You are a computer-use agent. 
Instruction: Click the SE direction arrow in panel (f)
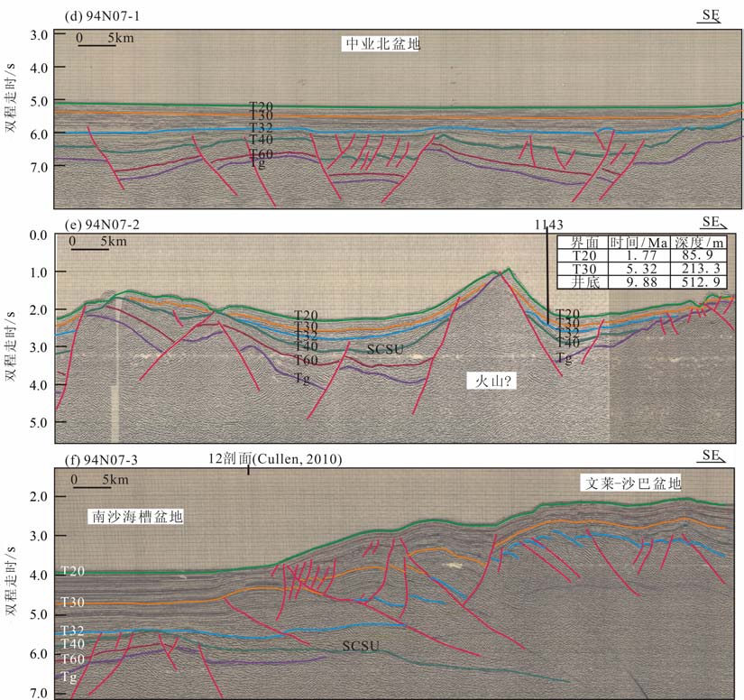coord(711,457)
